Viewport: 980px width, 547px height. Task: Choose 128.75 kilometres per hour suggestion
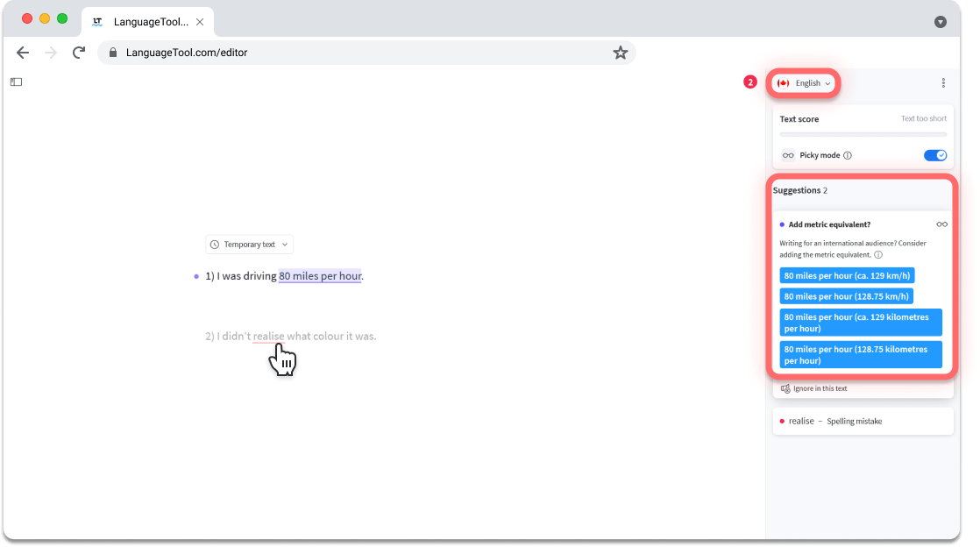[x=861, y=355]
